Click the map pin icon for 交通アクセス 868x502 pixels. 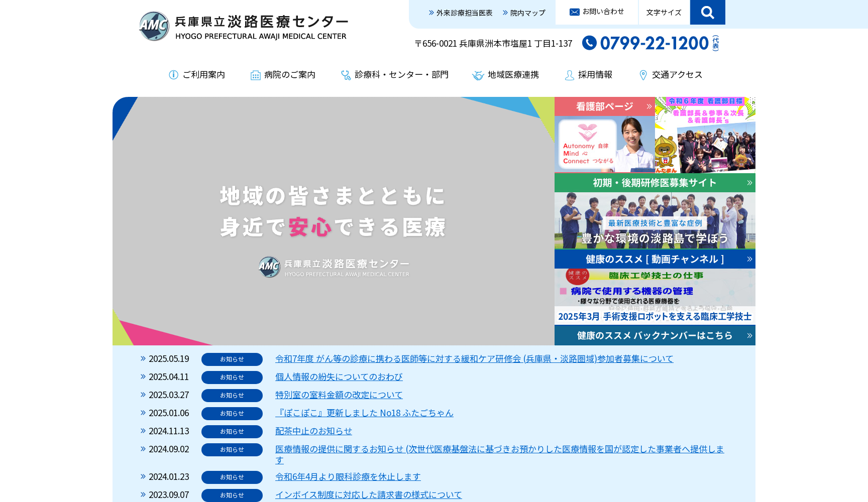click(643, 75)
